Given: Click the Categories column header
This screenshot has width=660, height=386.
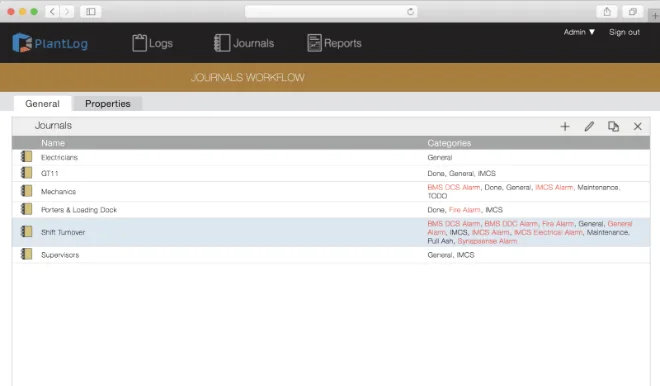Looking at the screenshot, I should click(x=449, y=143).
